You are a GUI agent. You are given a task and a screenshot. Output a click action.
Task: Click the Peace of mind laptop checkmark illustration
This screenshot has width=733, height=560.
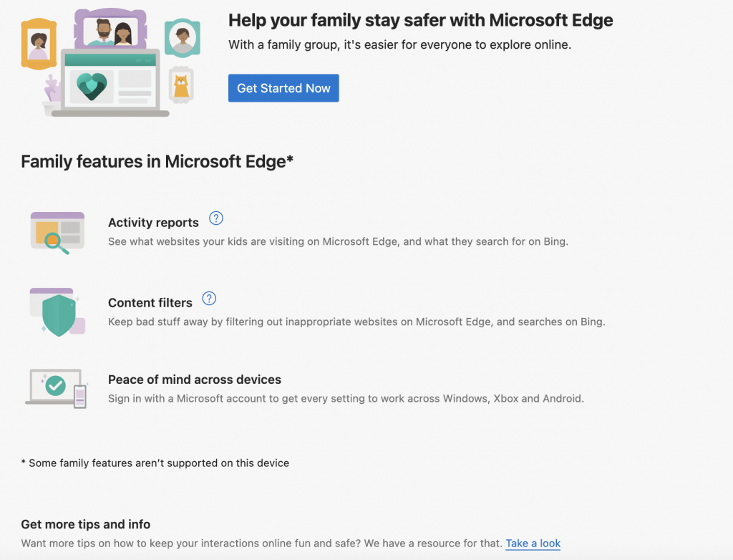point(57,388)
